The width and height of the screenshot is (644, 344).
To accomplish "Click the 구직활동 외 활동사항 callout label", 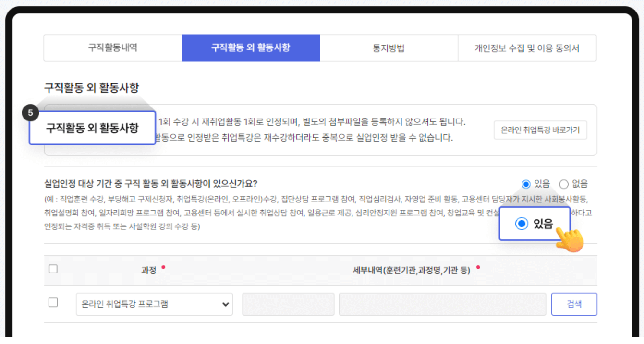I will click(93, 127).
